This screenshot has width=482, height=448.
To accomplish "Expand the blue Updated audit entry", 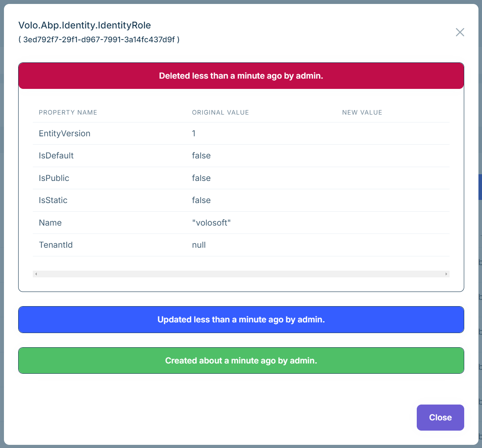I will tap(241, 320).
